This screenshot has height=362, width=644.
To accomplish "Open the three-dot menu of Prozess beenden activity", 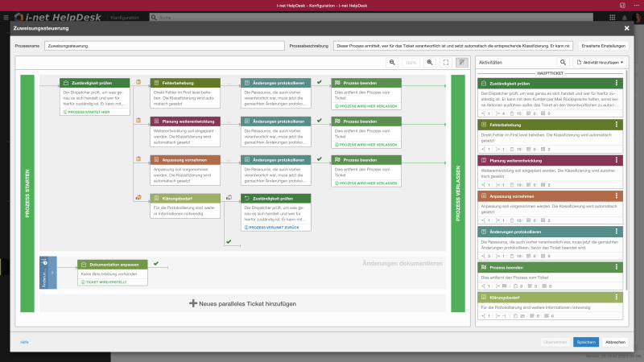I will tap(617, 266).
